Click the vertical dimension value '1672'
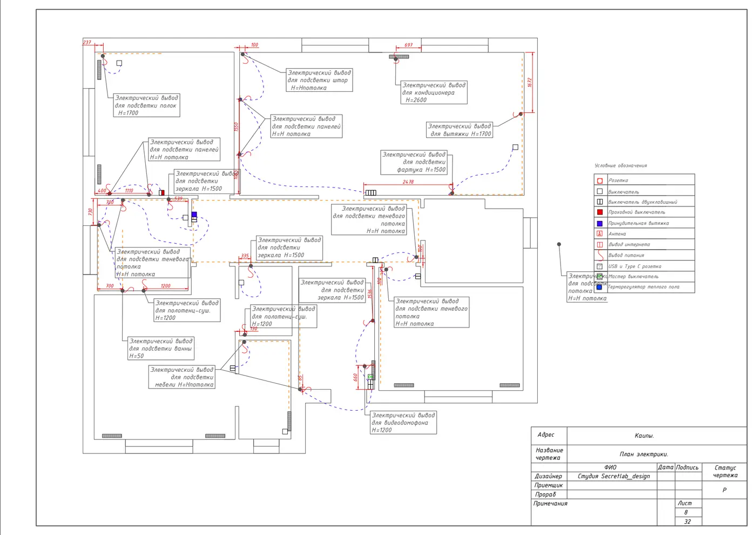 (530, 83)
